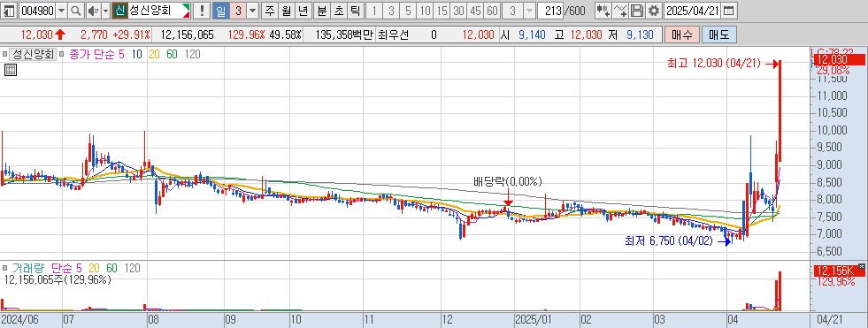Click the panel toggle icon left of stock code
Image resolution: width=868 pixels, height=328 pixels.
coord(10,11)
